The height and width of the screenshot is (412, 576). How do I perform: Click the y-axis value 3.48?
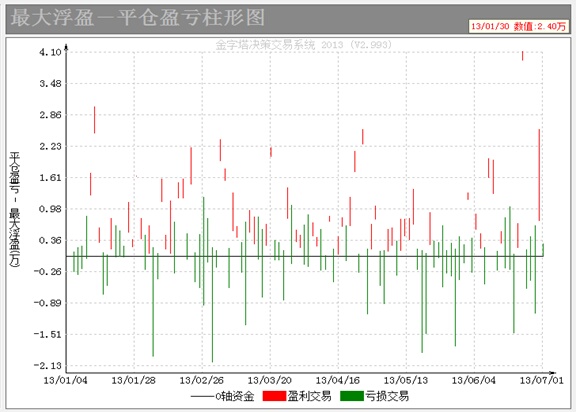pos(50,83)
